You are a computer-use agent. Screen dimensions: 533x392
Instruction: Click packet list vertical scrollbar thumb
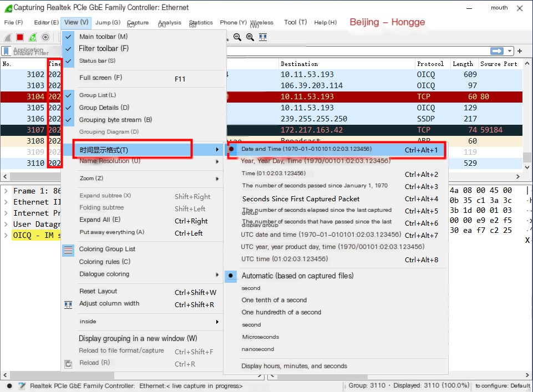tap(526, 157)
